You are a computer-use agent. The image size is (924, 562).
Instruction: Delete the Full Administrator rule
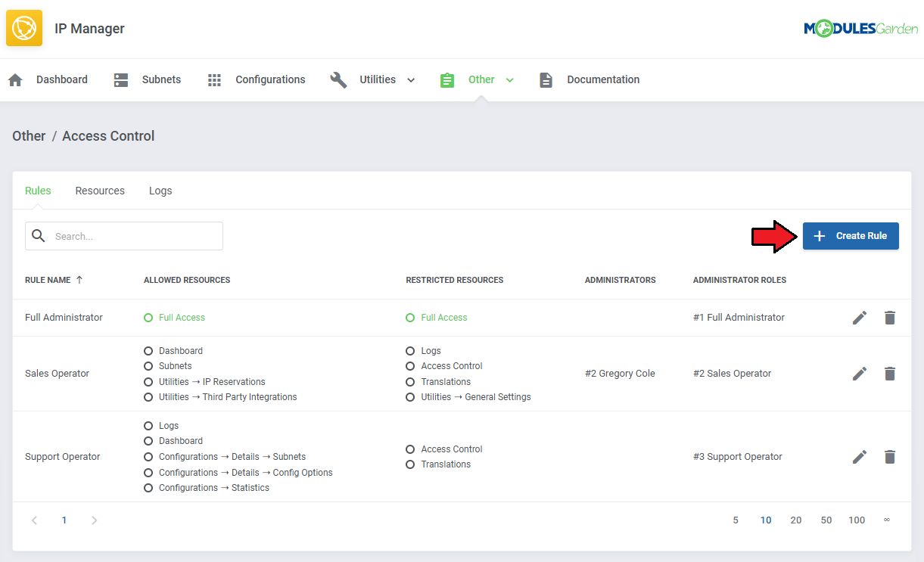point(890,318)
